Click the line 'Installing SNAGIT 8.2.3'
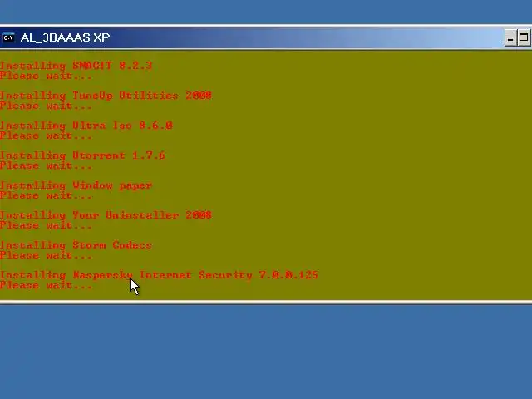Screen dimensions: 532x399 click(x=76, y=65)
